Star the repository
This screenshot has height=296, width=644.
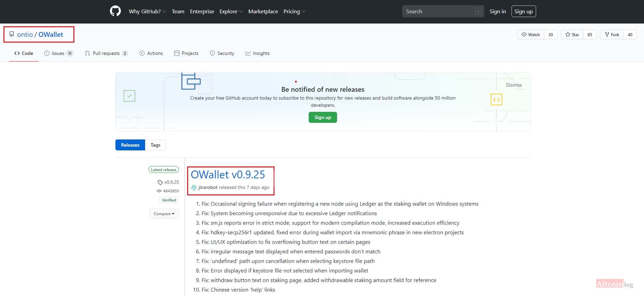(x=572, y=34)
